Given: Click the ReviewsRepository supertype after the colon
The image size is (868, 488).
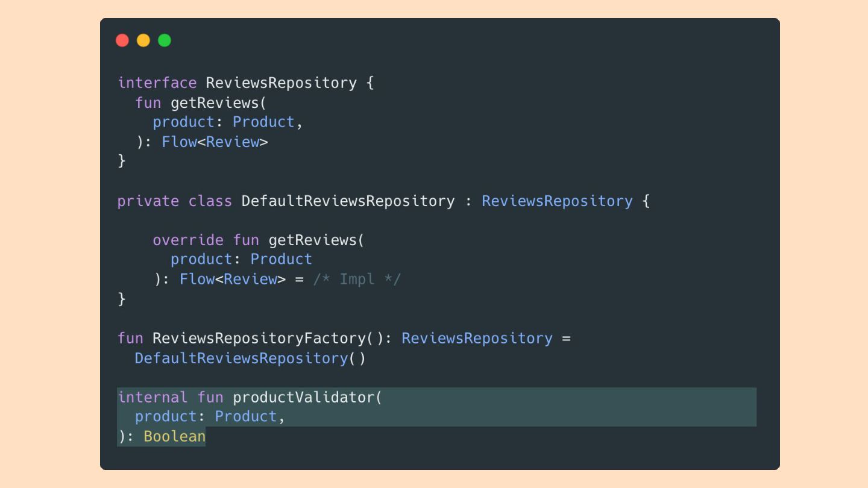Looking at the screenshot, I should pos(557,201).
